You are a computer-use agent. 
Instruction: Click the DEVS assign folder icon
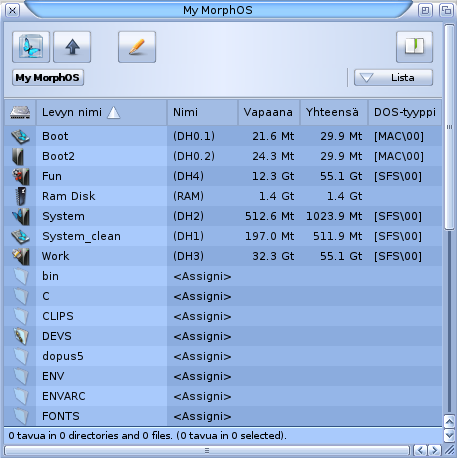[x=21, y=336]
